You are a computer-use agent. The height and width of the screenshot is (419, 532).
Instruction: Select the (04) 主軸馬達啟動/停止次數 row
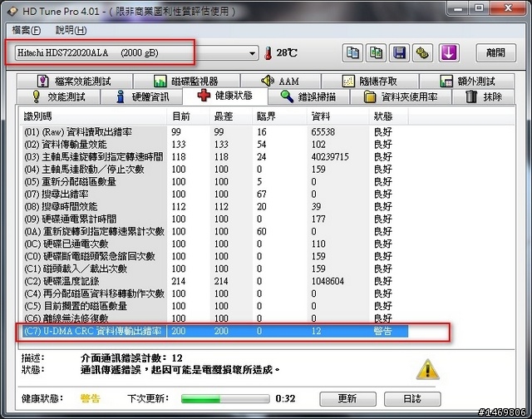click(215, 169)
